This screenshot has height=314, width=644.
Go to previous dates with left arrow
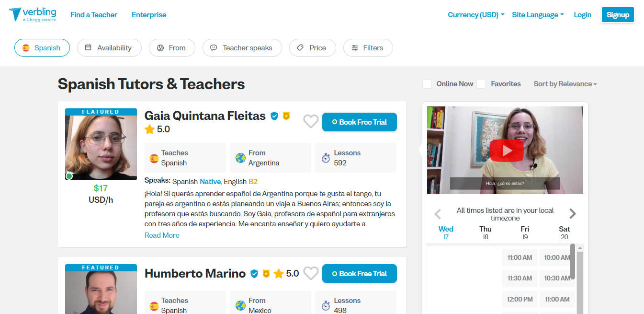(437, 214)
